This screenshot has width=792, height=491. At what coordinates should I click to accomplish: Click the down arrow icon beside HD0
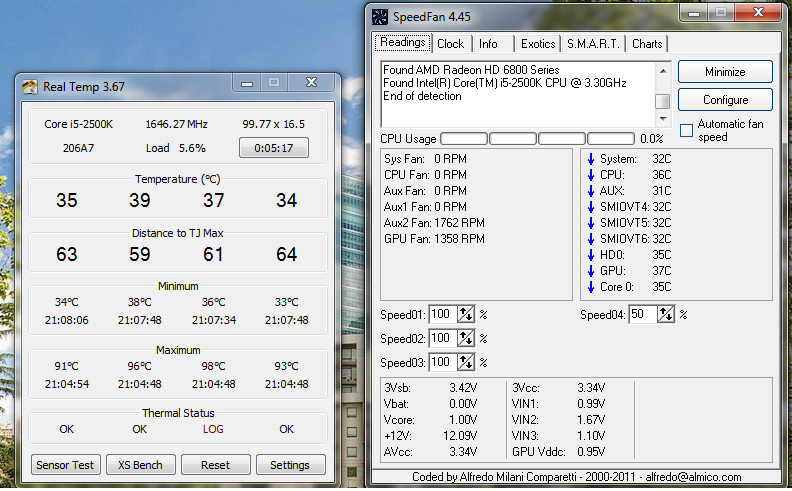pos(590,255)
